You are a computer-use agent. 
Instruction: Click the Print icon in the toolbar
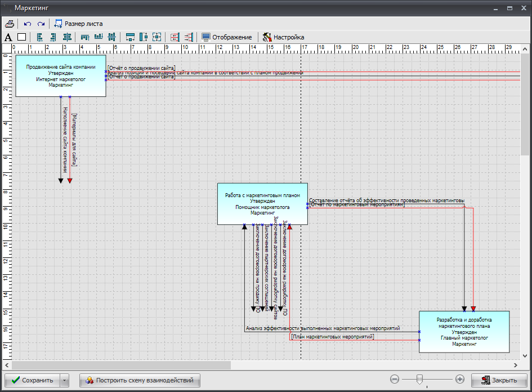[x=9, y=24]
